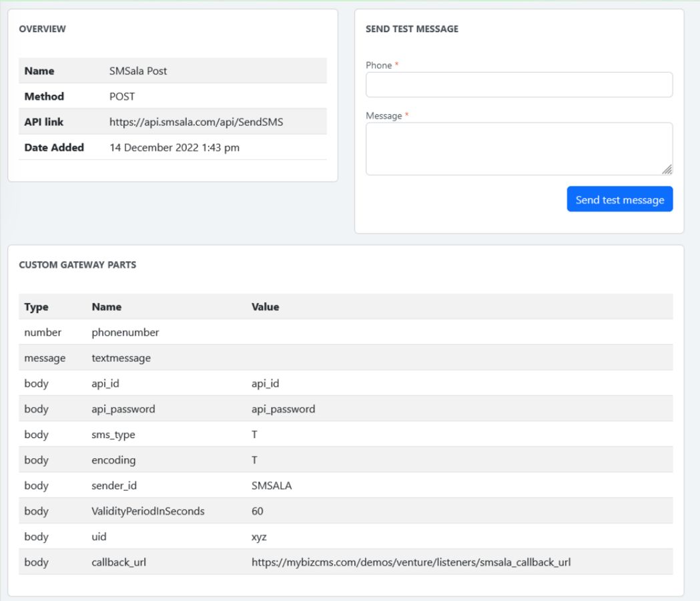Select the textmessage row name
Image resolution: width=700 pixels, height=601 pixels.
[121, 358]
